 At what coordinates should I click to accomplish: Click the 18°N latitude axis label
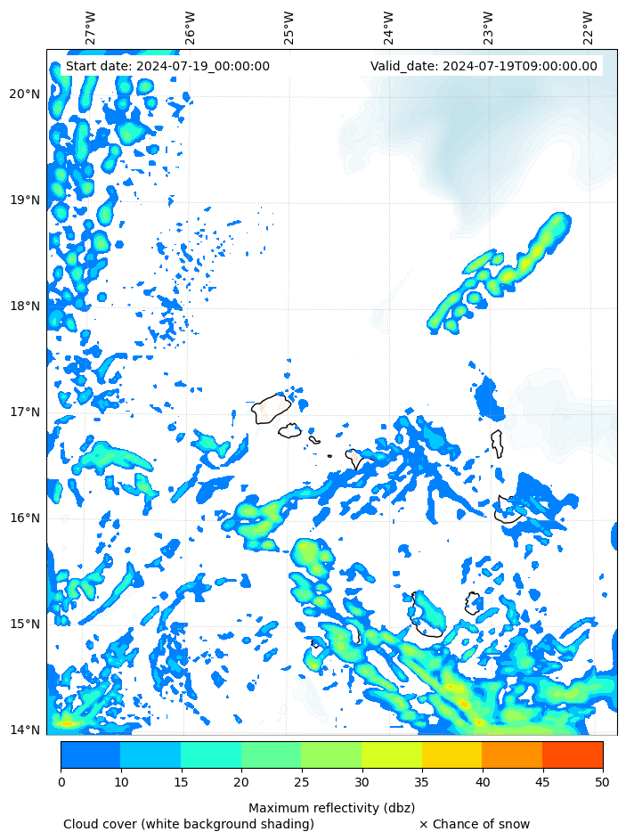[x=25, y=306]
